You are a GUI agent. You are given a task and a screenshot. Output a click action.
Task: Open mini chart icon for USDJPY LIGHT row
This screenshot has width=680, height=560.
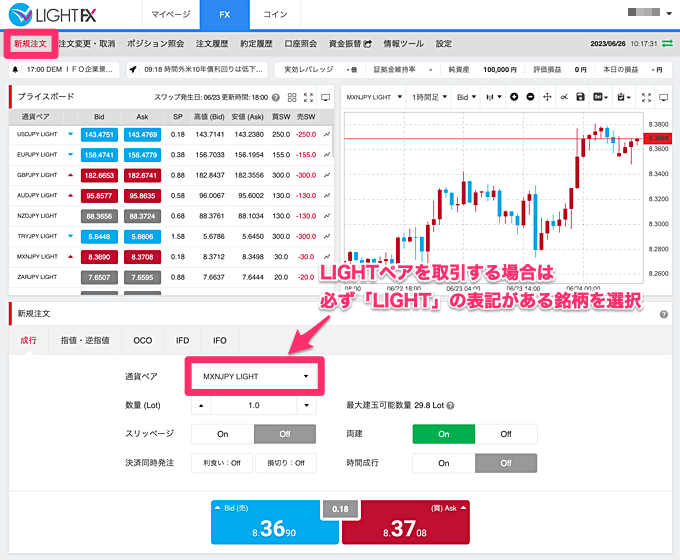coord(327,134)
